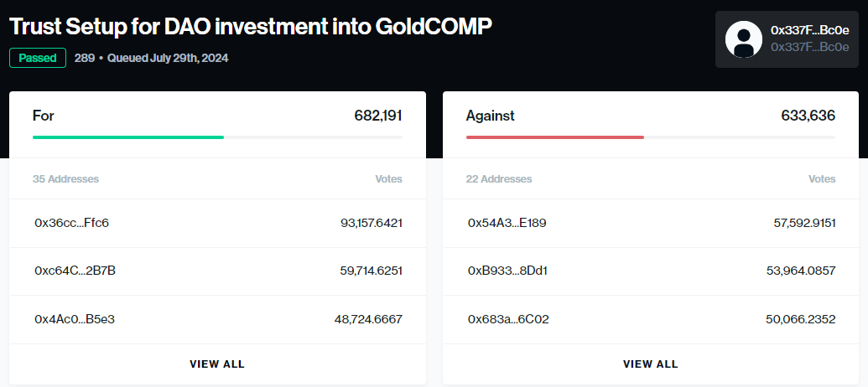
Task: Click the proposer avatar icon
Action: click(743, 39)
